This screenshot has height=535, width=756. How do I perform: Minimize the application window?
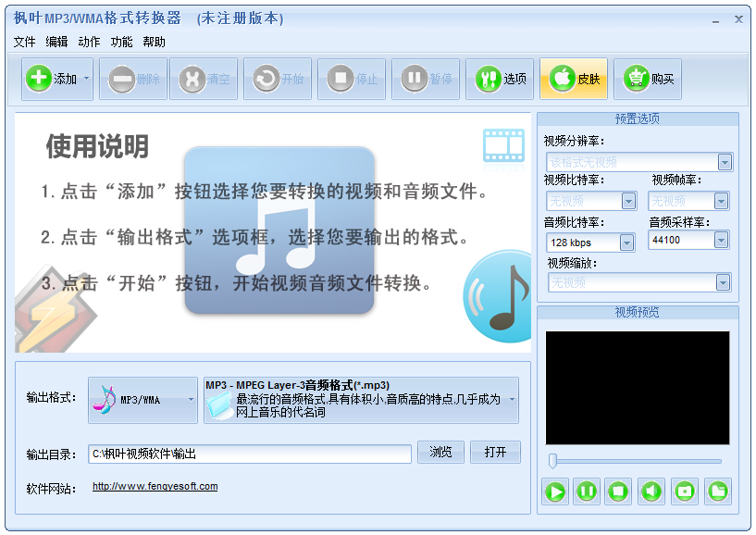tap(715, 20)
